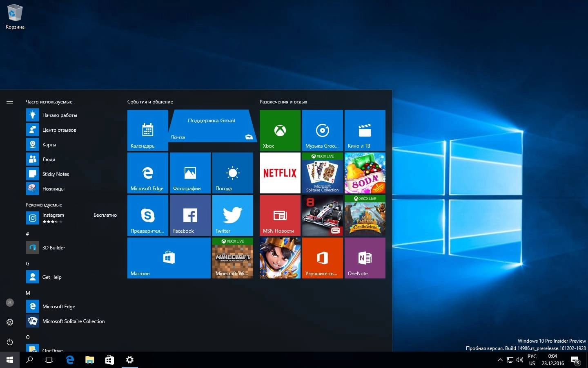Open taskbar search magnifier

point(29,360)
